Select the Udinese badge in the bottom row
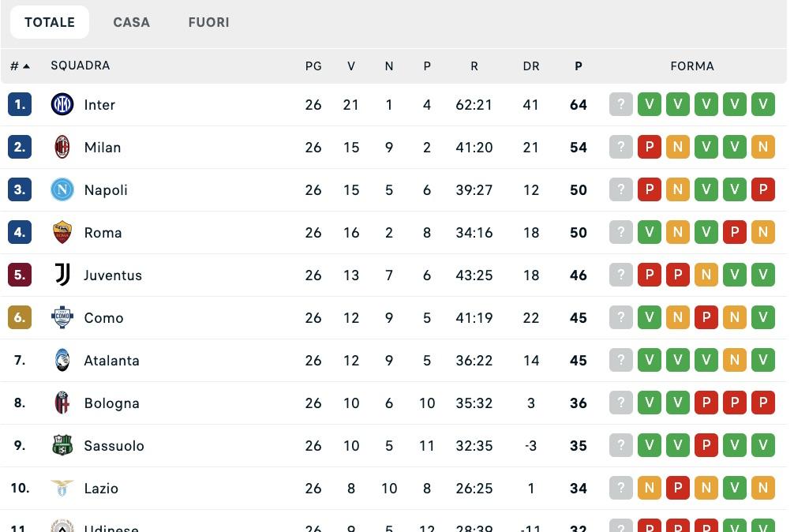The height and width of the screenshot is (532, 794). [x=62, y=526]
